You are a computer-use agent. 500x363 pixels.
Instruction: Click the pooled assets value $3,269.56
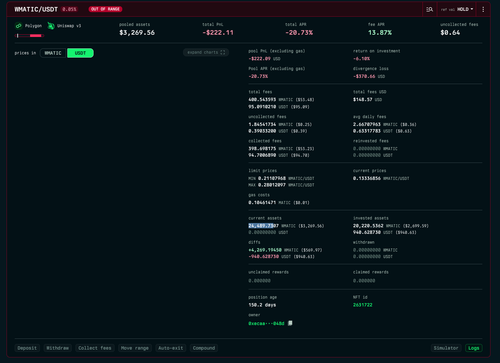coord(137,33)
